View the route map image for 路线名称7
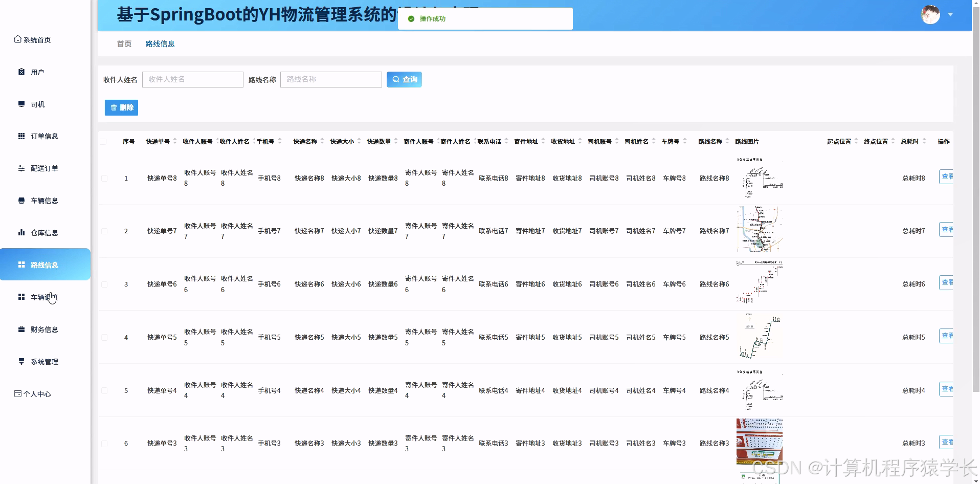 coord(759,230)
